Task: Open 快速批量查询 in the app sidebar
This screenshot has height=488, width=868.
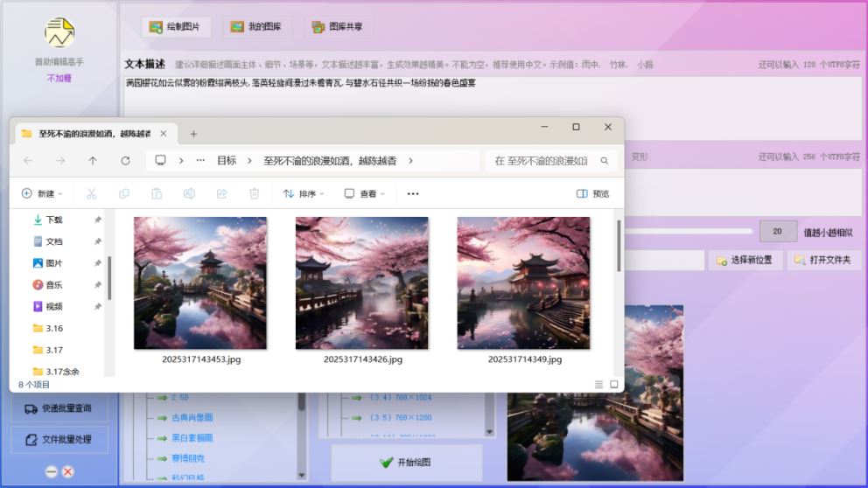Action: (x=59, y=408)
